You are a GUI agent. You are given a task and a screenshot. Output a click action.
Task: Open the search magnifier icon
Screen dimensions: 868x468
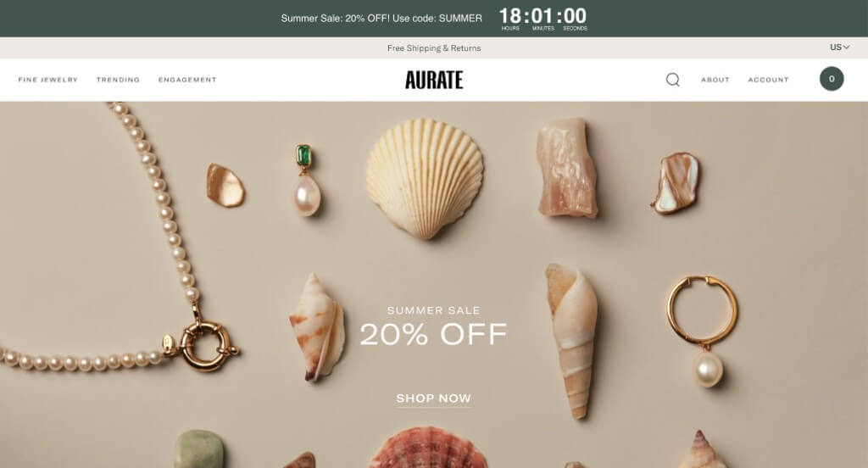[672, 80]
